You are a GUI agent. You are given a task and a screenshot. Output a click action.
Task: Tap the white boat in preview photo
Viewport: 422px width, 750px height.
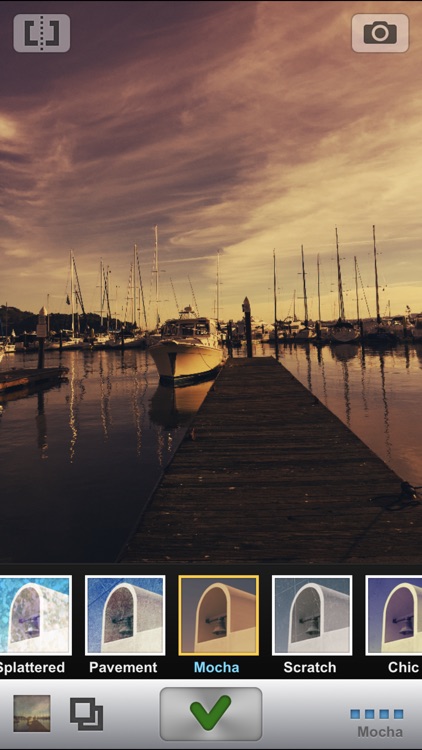[x=187, y=348]
